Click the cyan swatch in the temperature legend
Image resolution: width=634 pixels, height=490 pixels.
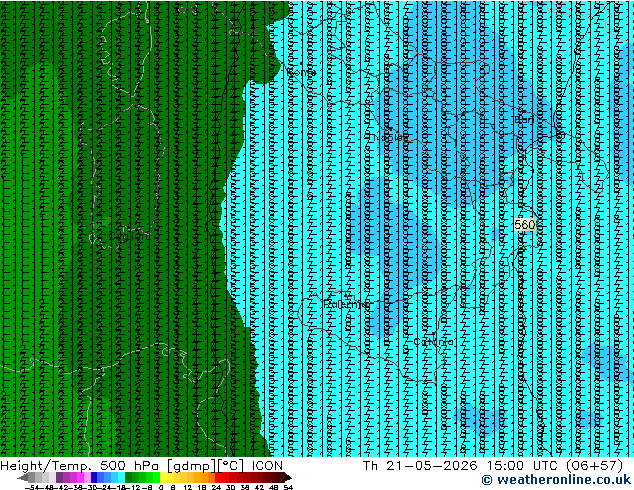point(121,477)
